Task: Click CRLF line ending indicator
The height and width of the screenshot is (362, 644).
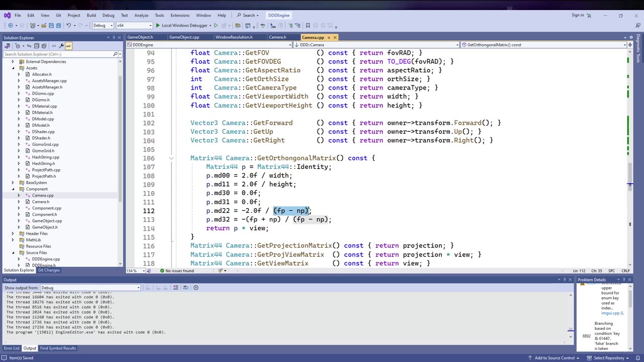Action: pos(625,271)
